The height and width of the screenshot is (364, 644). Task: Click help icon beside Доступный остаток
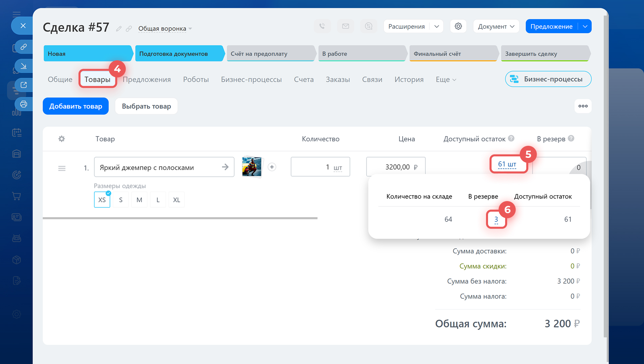tap(511, 138)
